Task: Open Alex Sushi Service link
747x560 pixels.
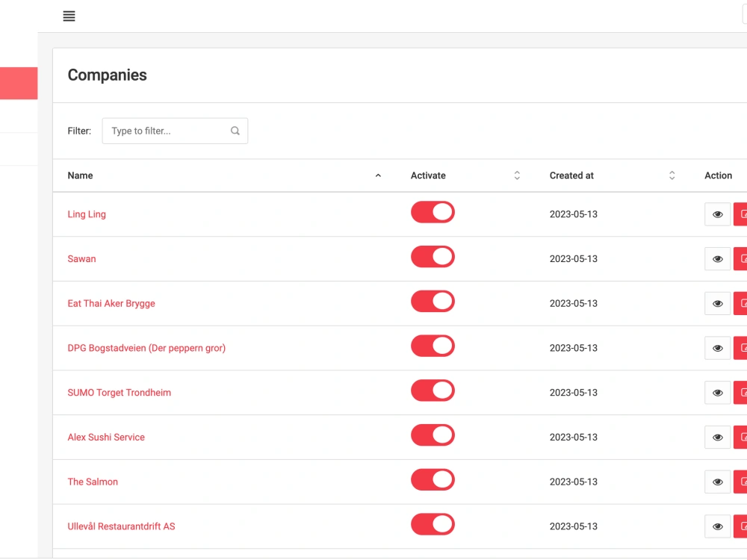Action: pos(106,437)
